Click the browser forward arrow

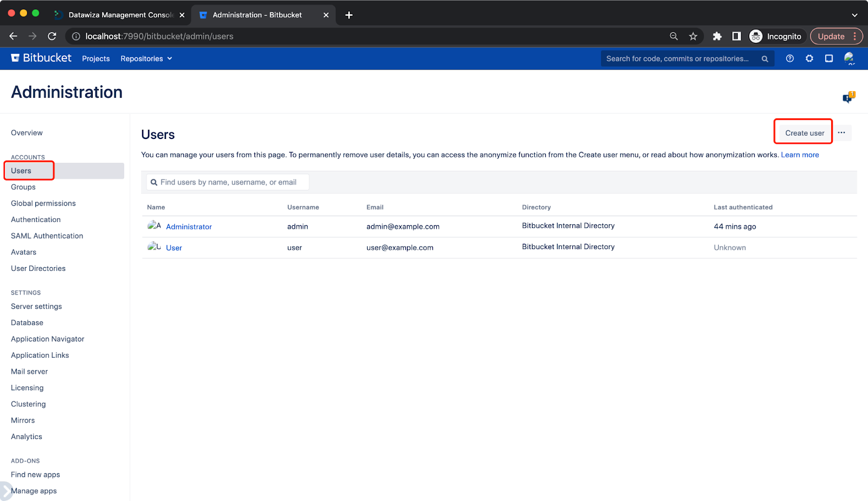(x=33, y=36)
